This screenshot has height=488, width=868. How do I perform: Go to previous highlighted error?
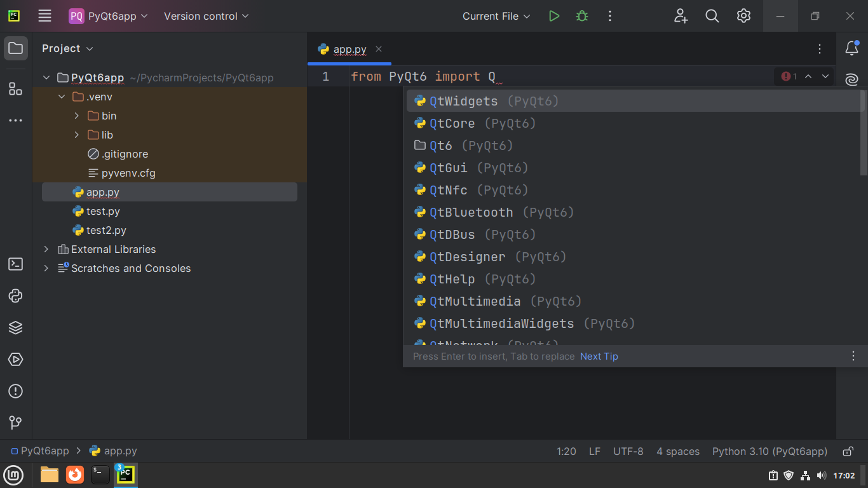coord(808,76)
